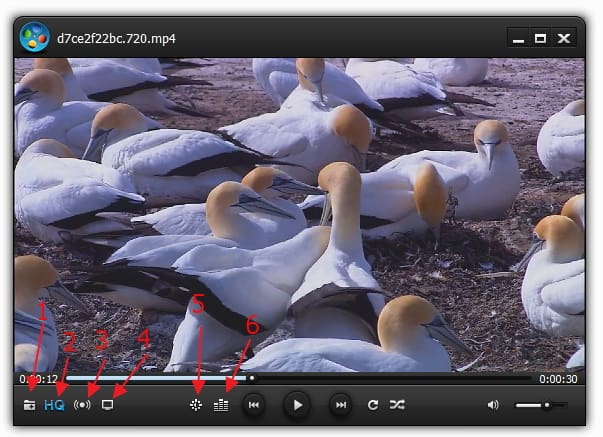Toggle the HQ high quality mode
Viewport: 603px width, 437px height.
click(x=54, y=405)
